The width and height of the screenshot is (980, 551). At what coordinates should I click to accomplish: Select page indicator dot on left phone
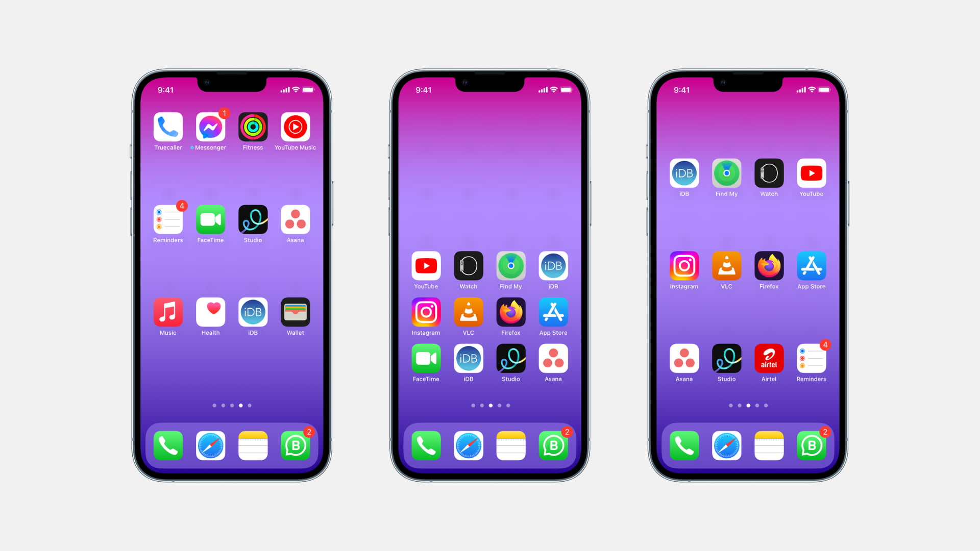pos(240,405)
